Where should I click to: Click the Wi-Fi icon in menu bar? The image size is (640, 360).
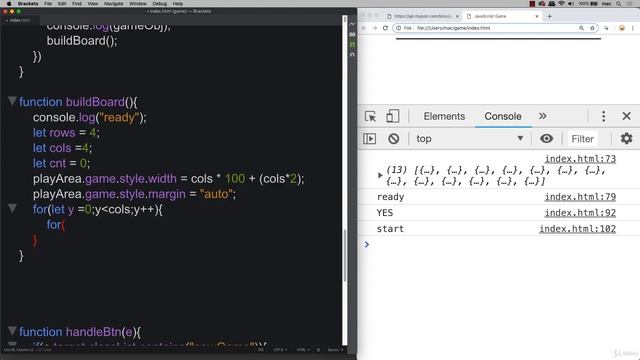[x=561, y=3]
